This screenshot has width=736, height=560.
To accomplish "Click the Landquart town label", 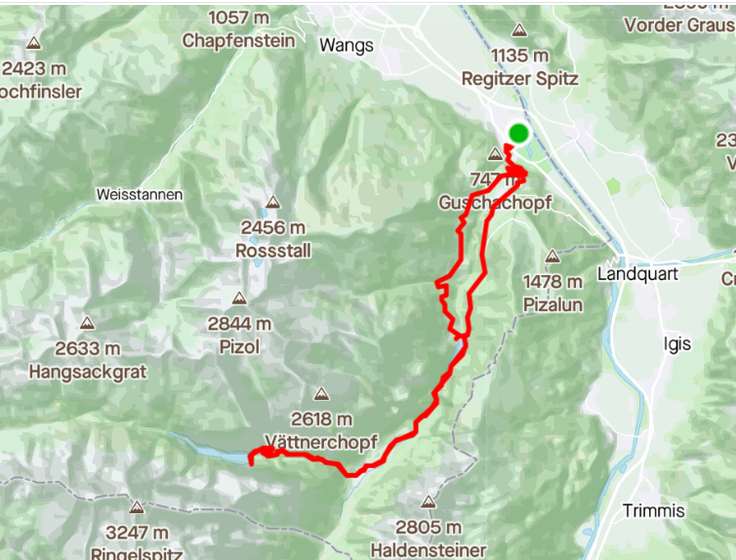I will (637, 274).
